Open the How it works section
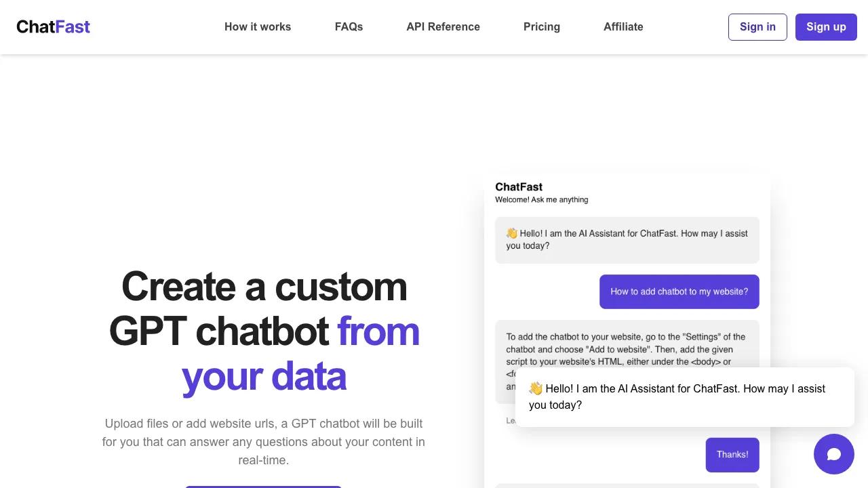868x488 pixels. coord(258,27)
